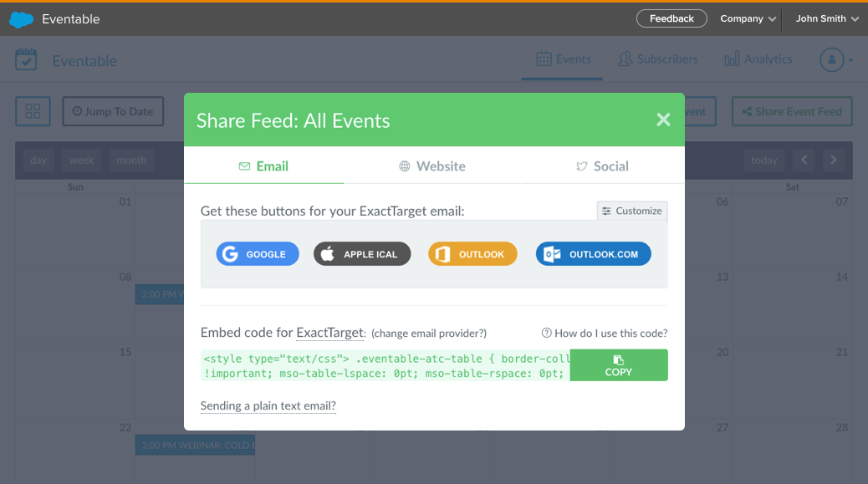This screenshot has height=484, width=868.
Task: Switch to the Website tab
Action: (432, 166)
